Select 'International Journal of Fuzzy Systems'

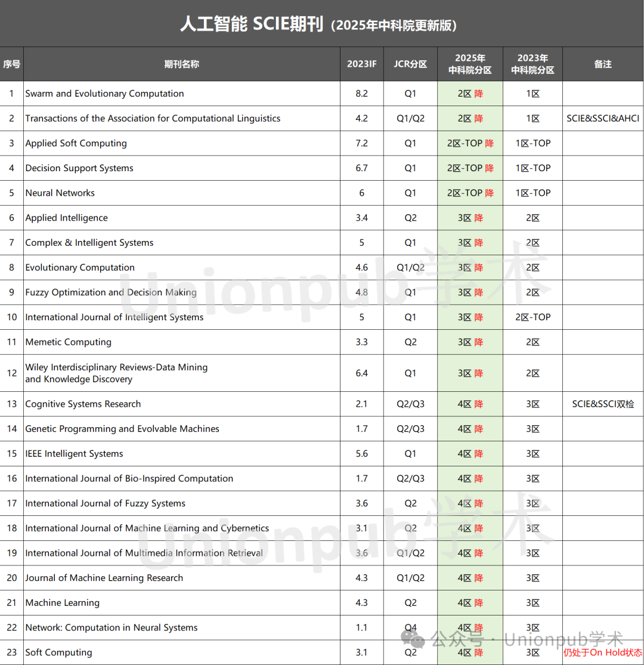coord(105,503)
